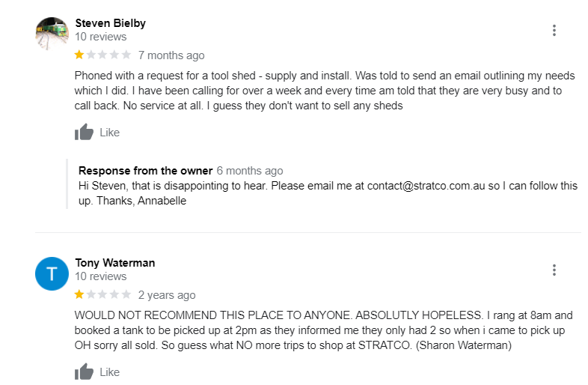Click the Response from the owner heading
Image resolution: width=588 pixels, height=385 pixels.
[145, 171]
